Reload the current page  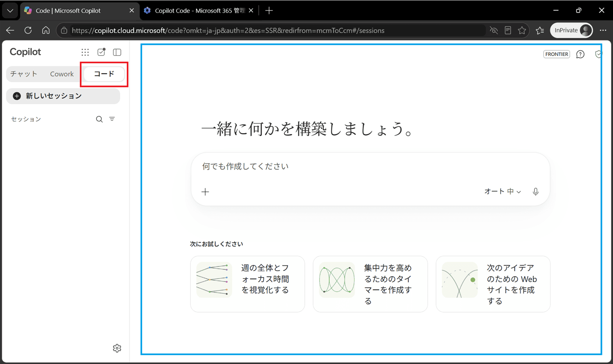(x=28, y=30)
